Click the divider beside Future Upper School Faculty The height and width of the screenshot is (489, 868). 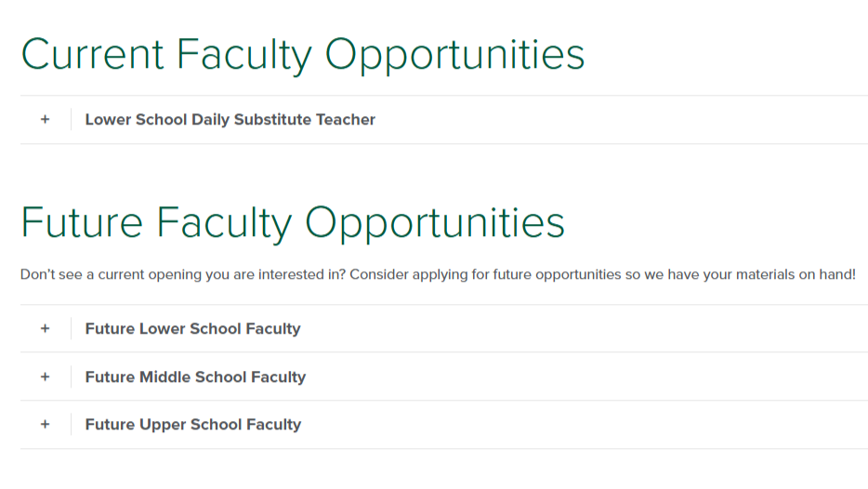pyautogui.click(x=71, y=425)
